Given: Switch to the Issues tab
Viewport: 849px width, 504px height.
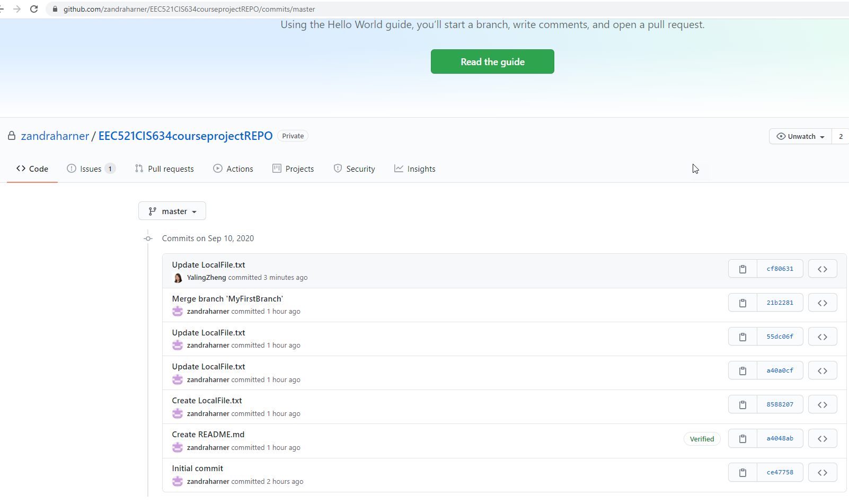Looking at the screenshot, I should tap(91, 169).
